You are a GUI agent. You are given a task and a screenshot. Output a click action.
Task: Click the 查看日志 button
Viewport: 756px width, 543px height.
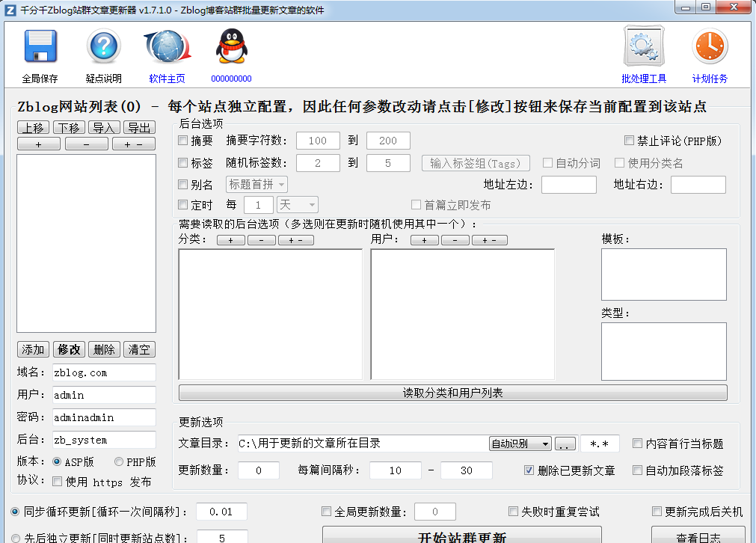[698, 536]
